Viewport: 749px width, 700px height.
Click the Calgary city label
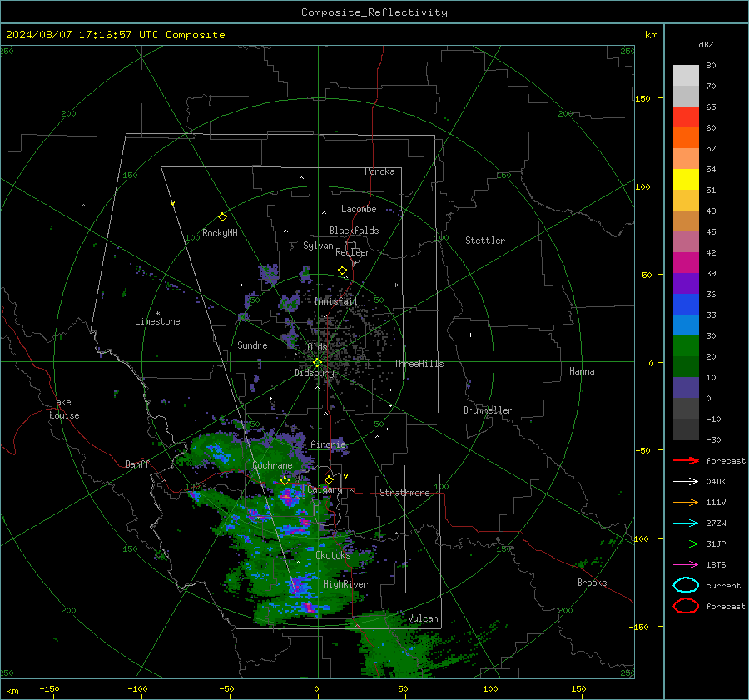[325, 489]
